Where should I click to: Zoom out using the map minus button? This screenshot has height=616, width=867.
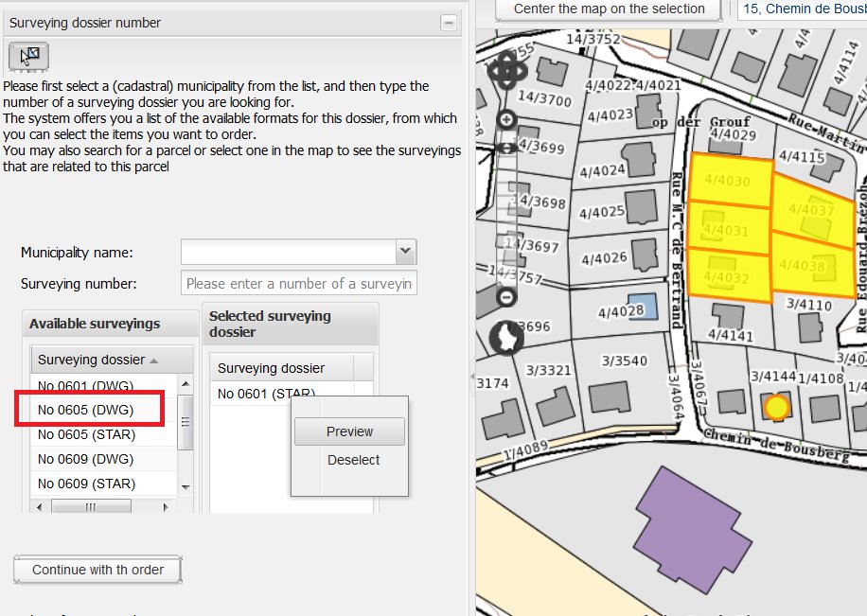(506, 297)
